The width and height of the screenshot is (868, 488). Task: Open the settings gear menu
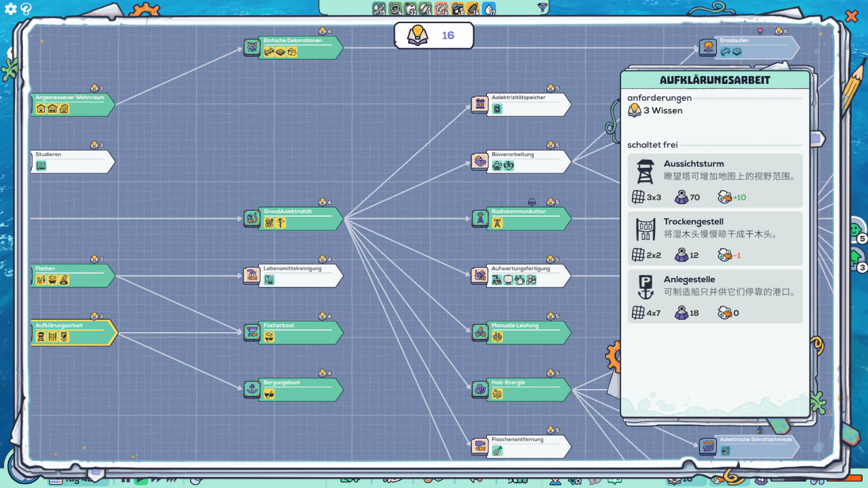pyautogui.click(x=11, y=9)
